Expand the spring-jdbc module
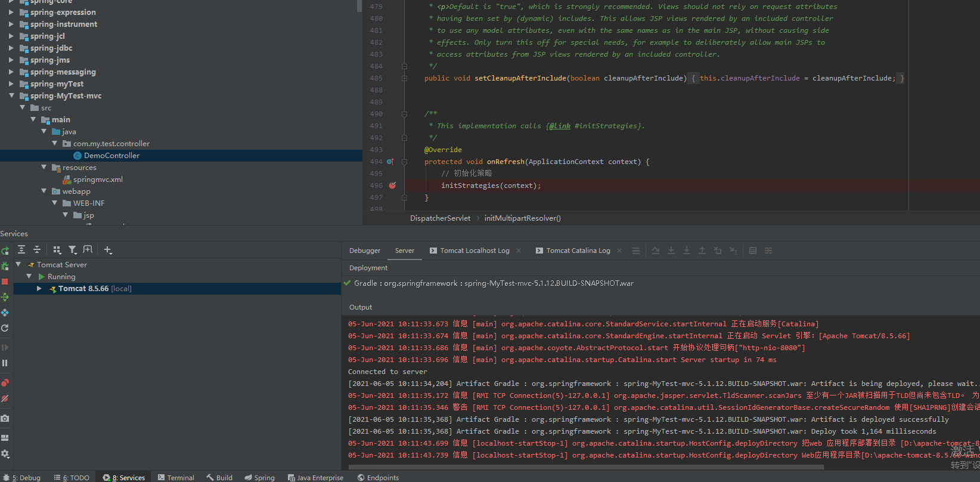Screen dimensions: 980x482 [11, 48]
